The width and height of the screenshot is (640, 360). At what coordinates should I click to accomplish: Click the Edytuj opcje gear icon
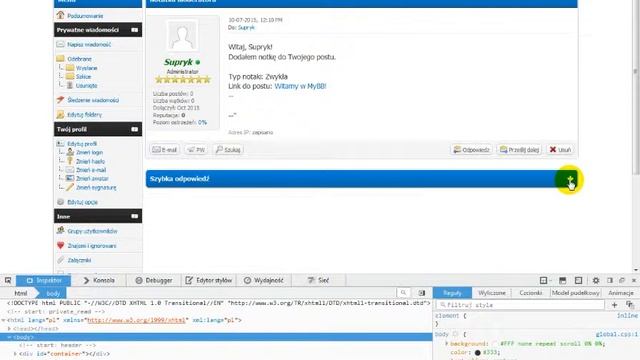60,202
